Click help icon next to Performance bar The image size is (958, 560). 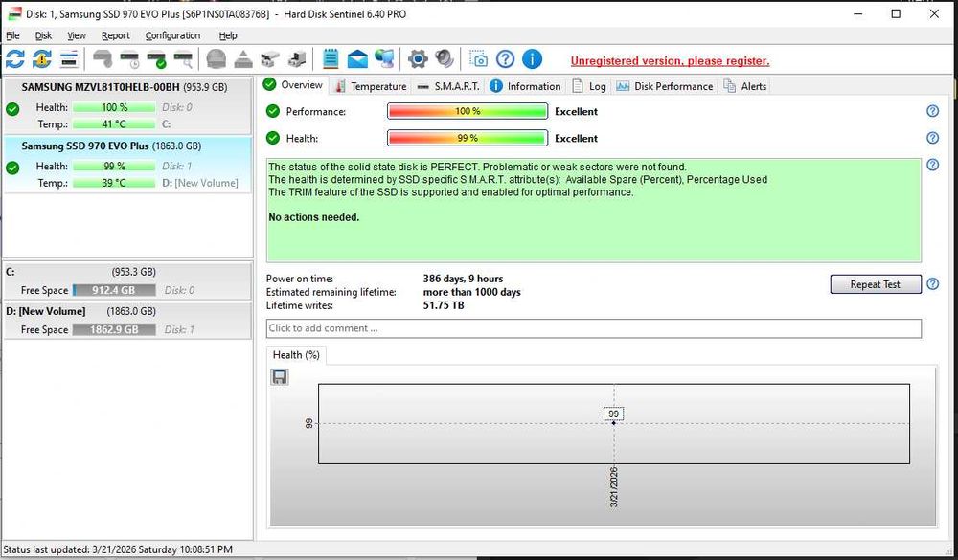(932, 111)
